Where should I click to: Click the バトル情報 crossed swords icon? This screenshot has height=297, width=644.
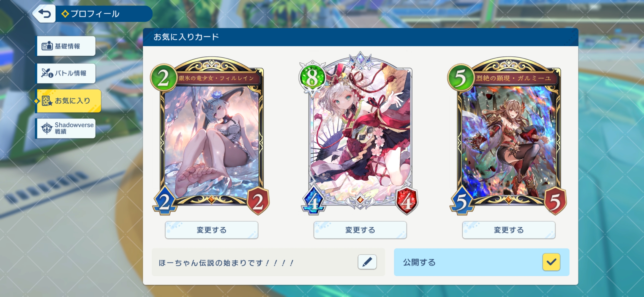coord(47,73)
